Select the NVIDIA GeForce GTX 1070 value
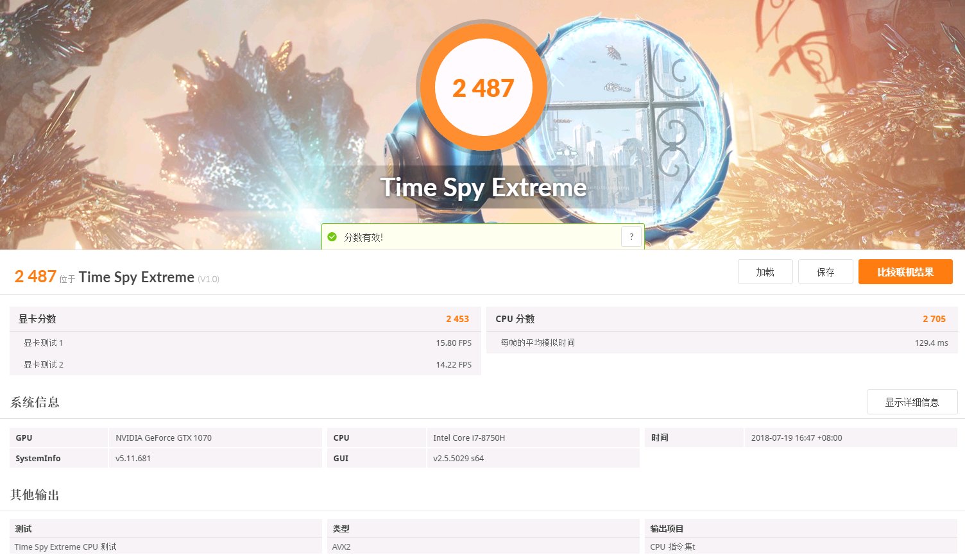The height and width of the screenshot is (560, 965). [x=164, y=437]
